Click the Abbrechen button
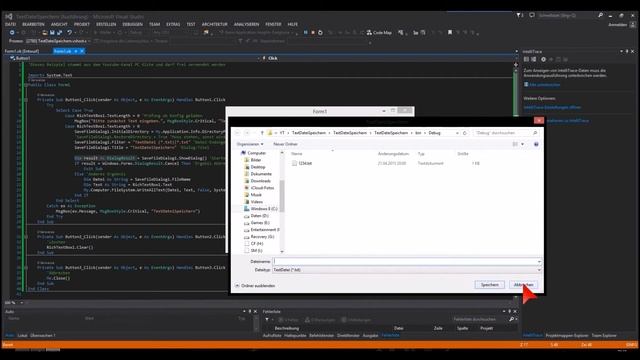The image size is (640, 360). tap(524, 285)
